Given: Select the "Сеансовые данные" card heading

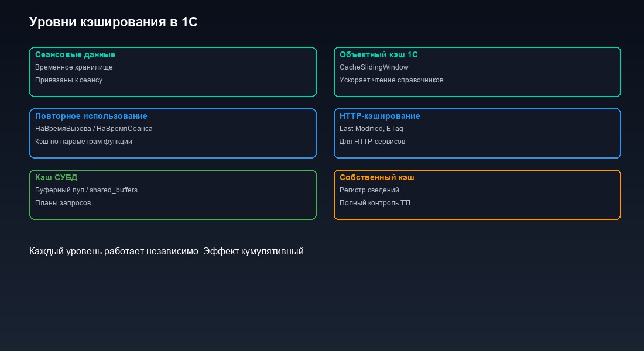Looking at the screenshot, I should coord(75,54).
